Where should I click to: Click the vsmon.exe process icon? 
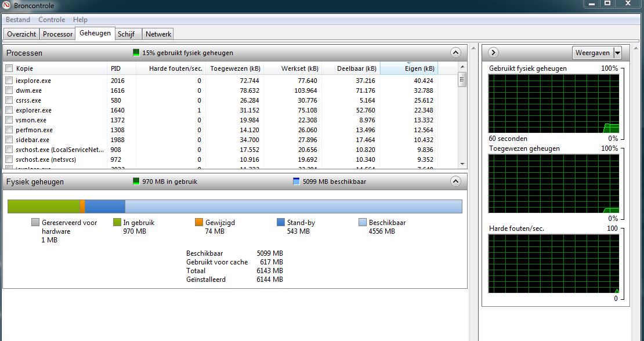pos(9,120)
